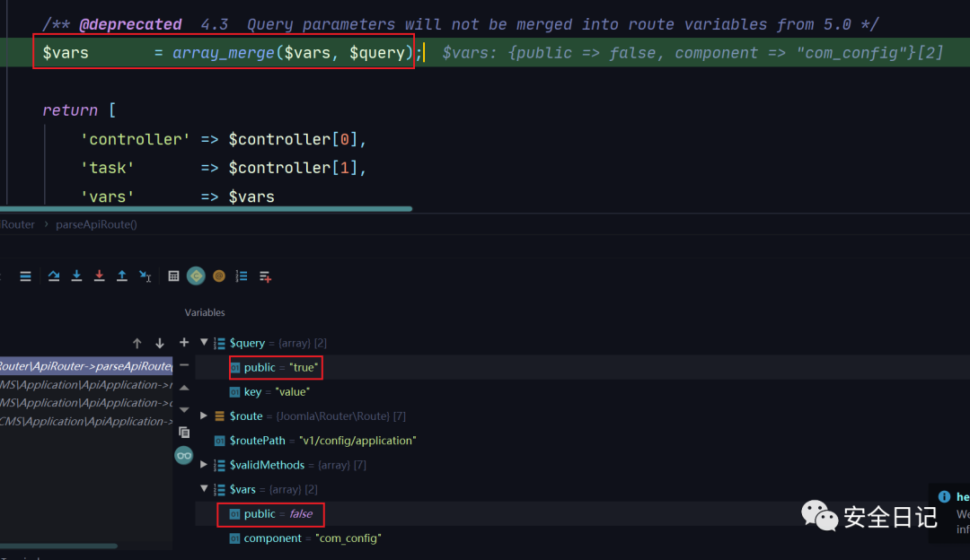Click parseApiRoute() in the breadcrumb bar
Image resolution: width=970 pixels, height=560 pixels.
(96, 224)
